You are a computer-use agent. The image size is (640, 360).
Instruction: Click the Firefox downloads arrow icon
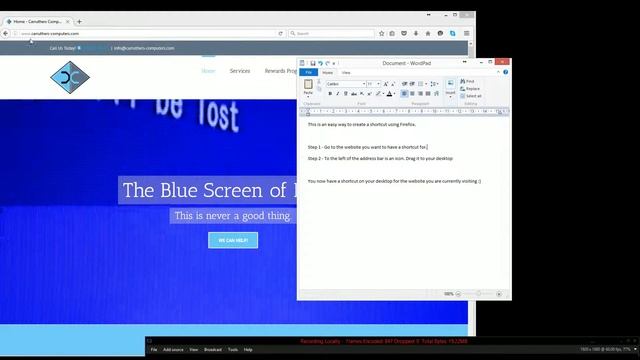click(x=416, y=33)
